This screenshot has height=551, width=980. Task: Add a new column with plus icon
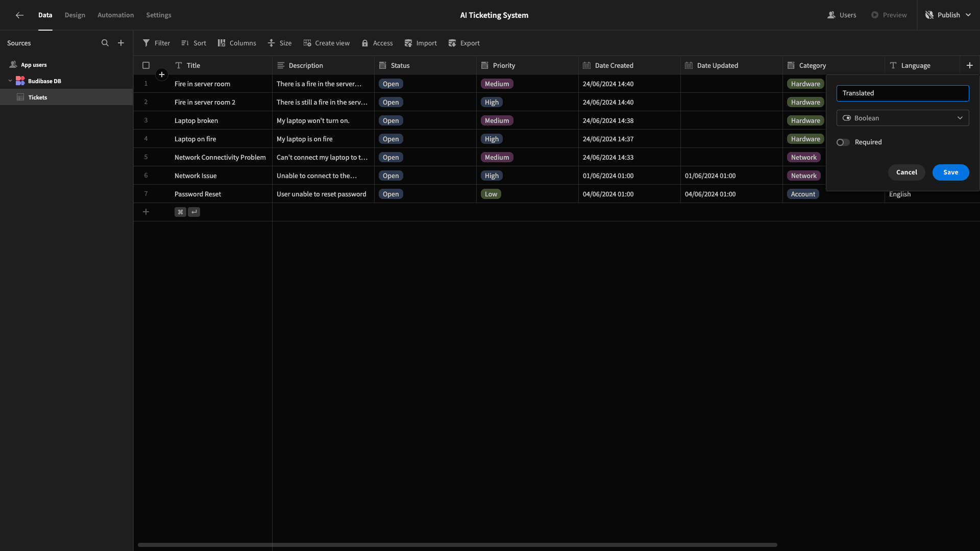pyautogui.click(x=970, y=65)
